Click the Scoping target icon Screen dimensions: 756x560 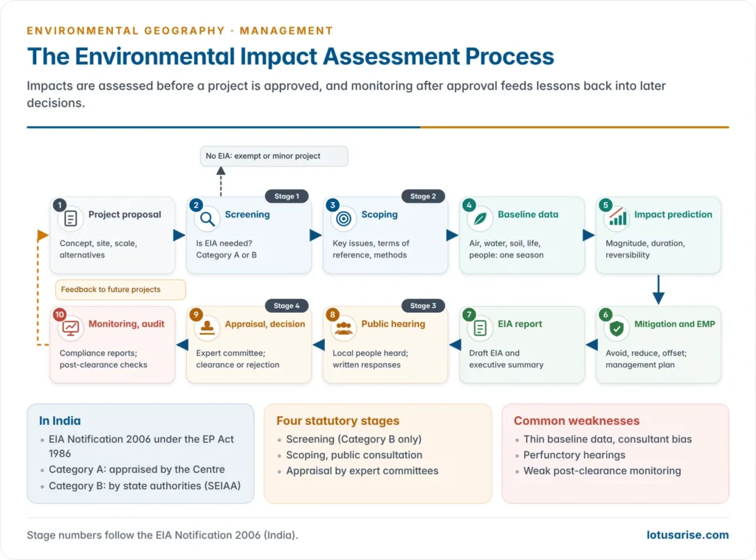click(x=343, y=219)
